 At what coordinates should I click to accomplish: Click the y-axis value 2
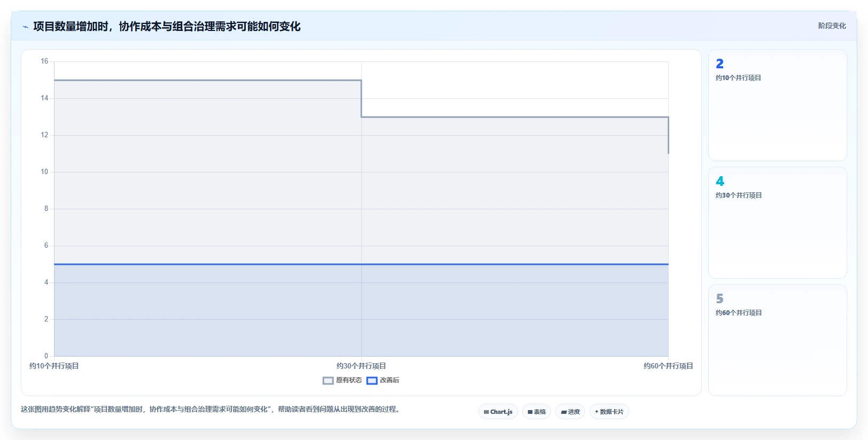(x=46, y=319)
